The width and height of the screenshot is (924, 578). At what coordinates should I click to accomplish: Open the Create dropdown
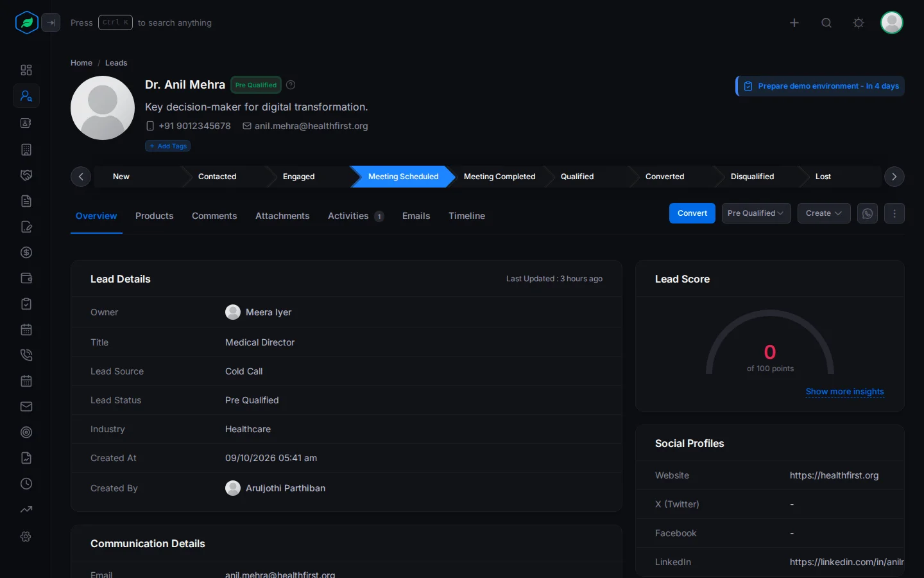click(824, 213)
